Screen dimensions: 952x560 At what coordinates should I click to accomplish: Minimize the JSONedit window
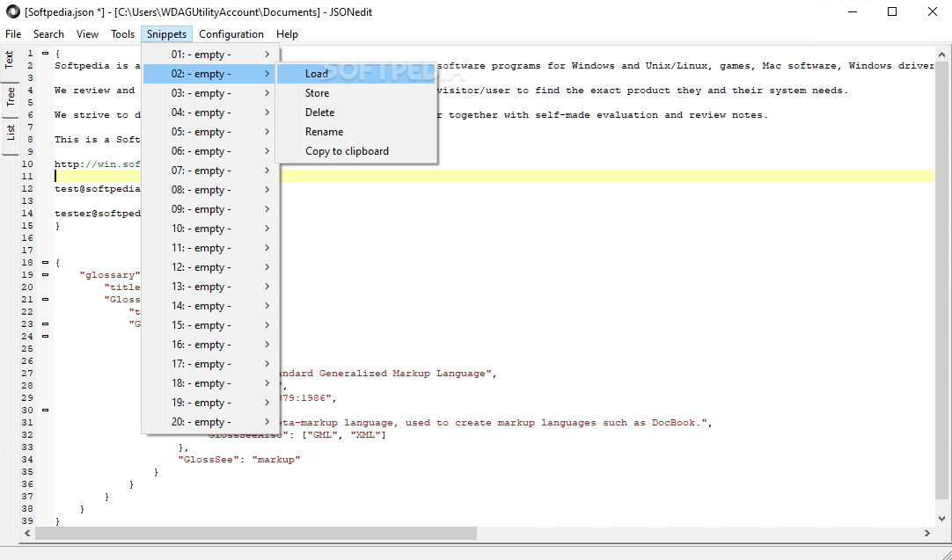[853, 12]
